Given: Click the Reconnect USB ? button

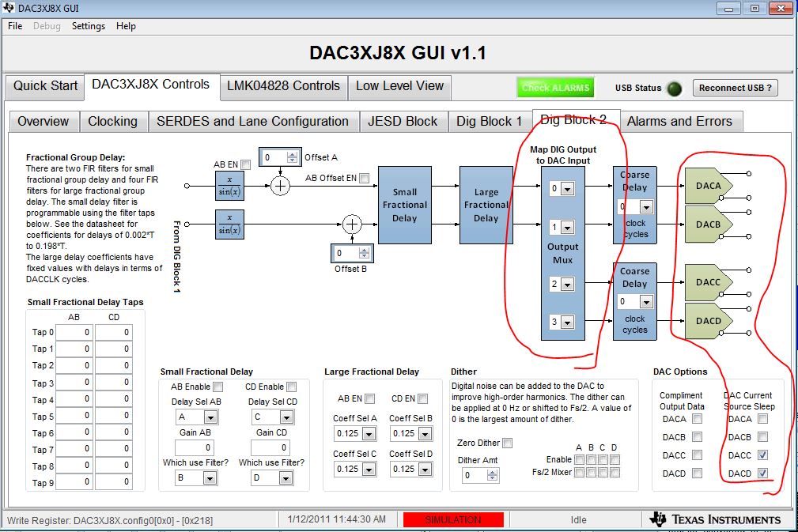Looking at the screenshot, I should point(735,88).
